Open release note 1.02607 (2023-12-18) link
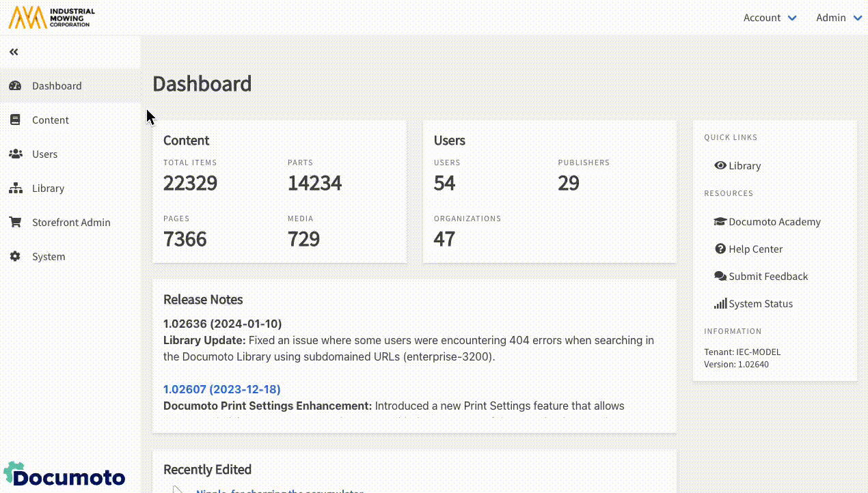This screenshot has width=868, height=493. (221, 389)
